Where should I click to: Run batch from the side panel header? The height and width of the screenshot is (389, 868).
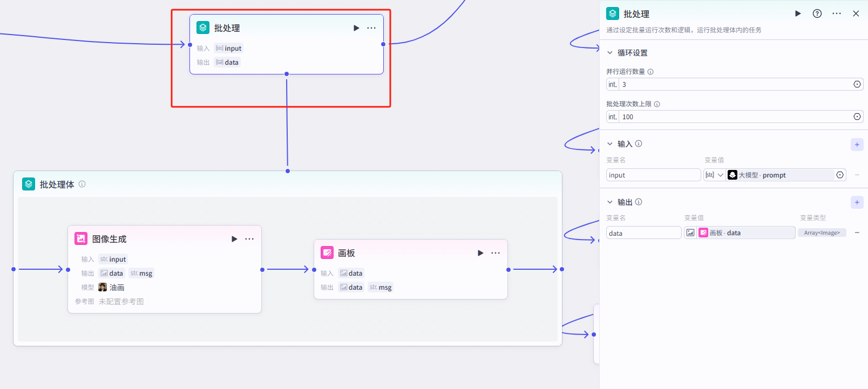798,13
